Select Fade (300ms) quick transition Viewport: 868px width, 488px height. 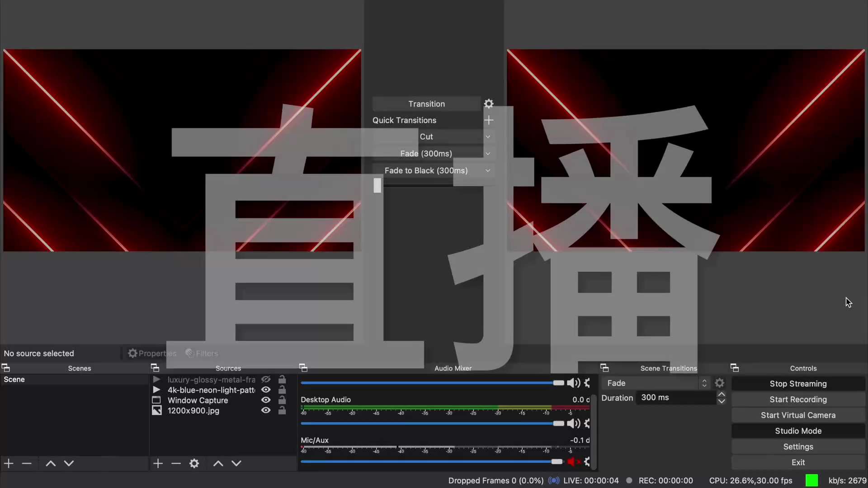426,153
